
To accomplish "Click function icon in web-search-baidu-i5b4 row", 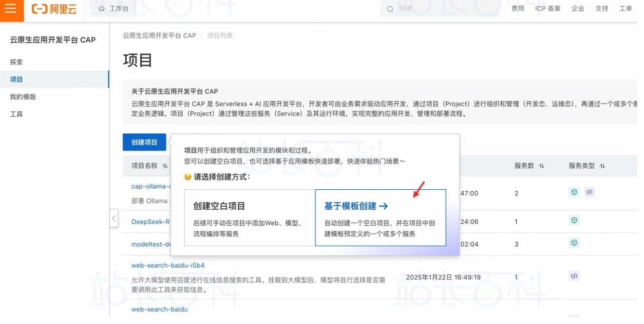I will click(574, 276).
